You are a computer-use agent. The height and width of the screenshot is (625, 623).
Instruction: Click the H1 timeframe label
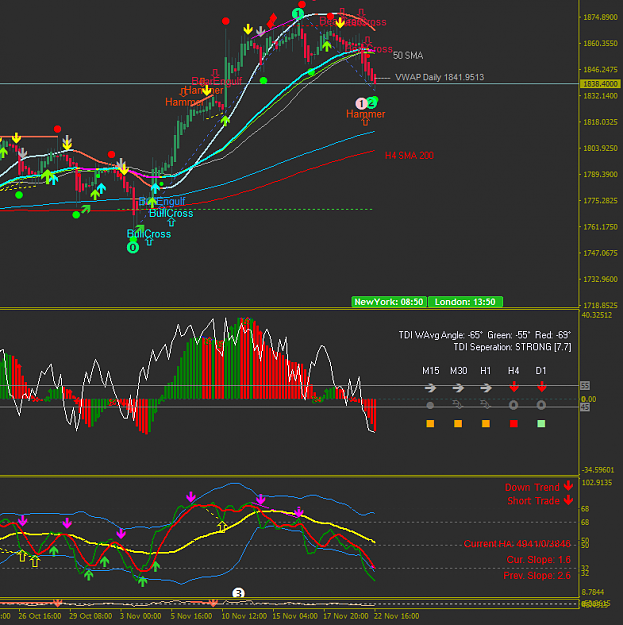[x=485, y=371]
